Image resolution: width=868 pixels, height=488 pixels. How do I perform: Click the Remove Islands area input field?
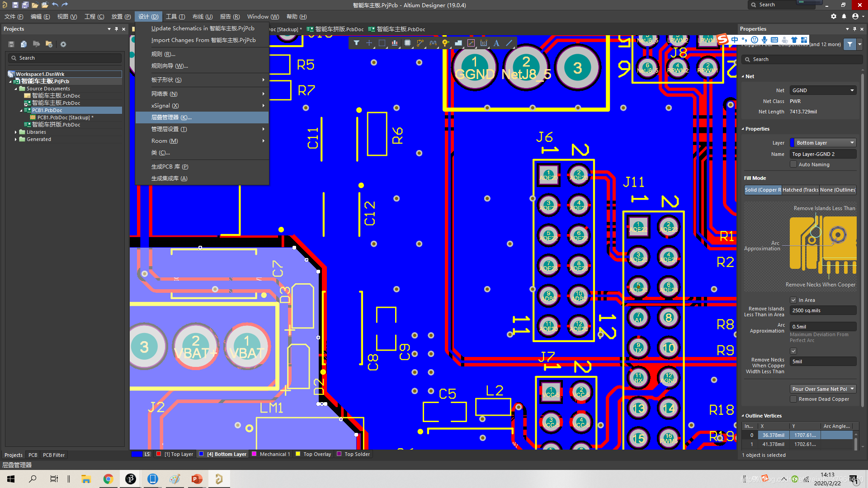823,310
